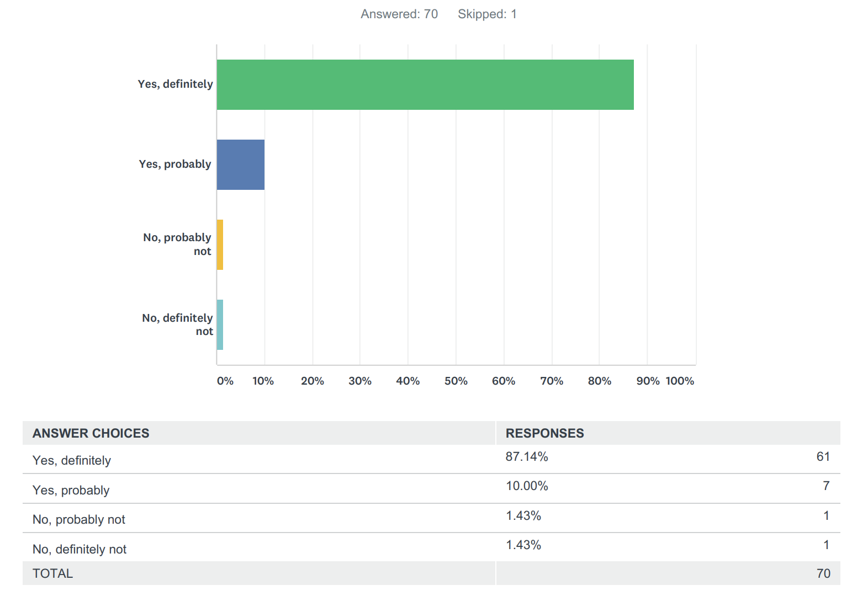Click "No, definitely not" in the table
The width and height of the screenshot is (868, 596).
pos(80,550)
